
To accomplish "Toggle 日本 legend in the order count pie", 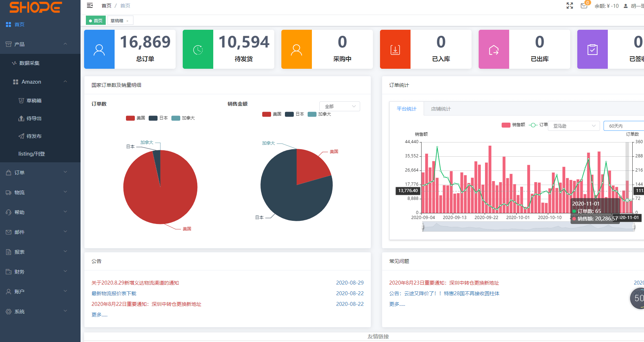I will [158, 118].
